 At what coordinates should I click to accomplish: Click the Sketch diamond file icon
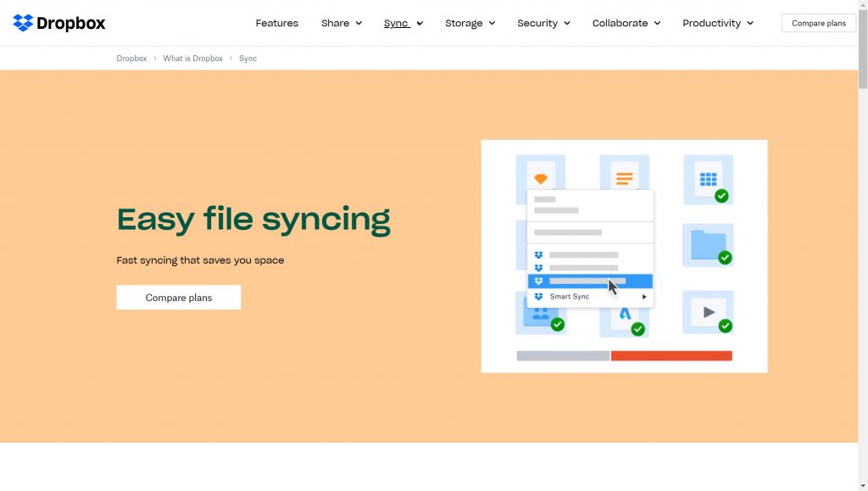(541, 178)
